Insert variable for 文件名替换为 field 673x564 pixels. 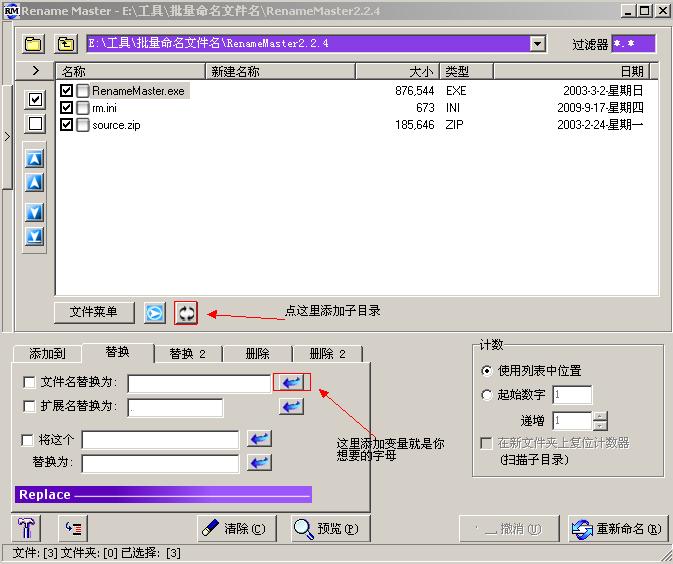(291, 382)
